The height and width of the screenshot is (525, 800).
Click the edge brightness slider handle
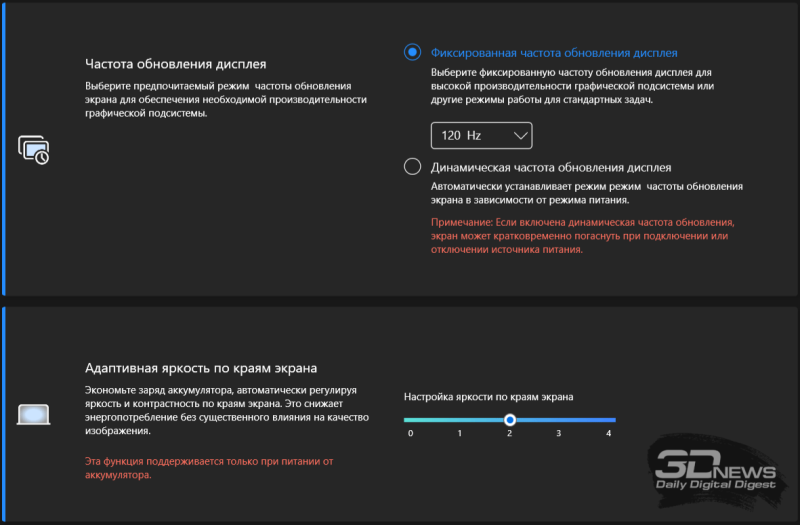tap(510, 420)
